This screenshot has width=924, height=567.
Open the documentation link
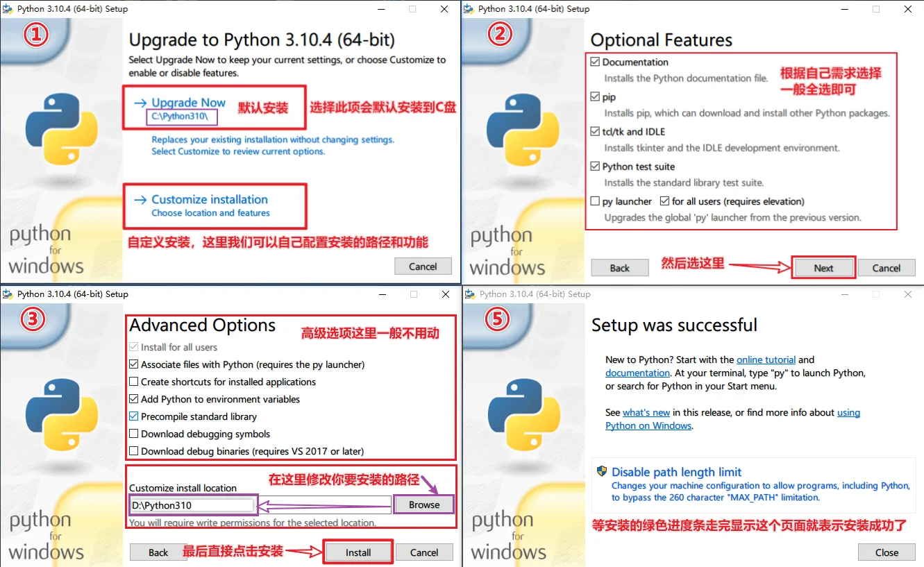point(637,373)
